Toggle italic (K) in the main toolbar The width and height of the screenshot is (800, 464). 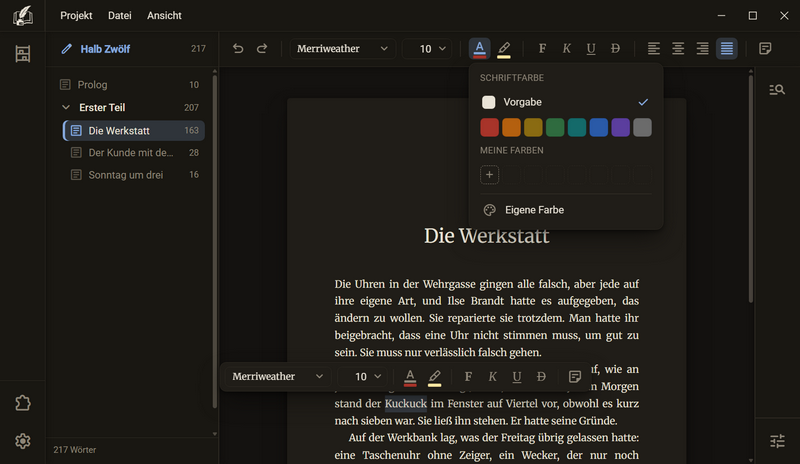pos(566,48)
